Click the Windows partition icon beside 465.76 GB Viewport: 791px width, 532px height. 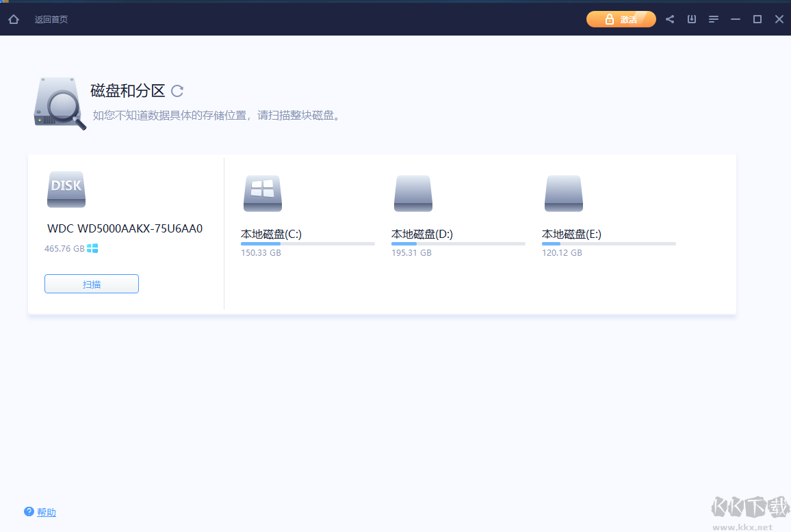coord(92,249)
